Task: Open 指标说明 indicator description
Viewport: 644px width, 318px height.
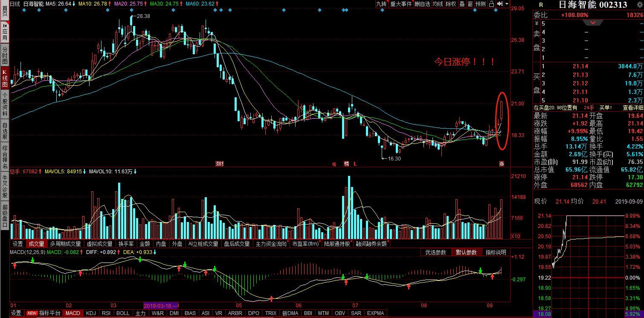Action: tap(496, 252)
